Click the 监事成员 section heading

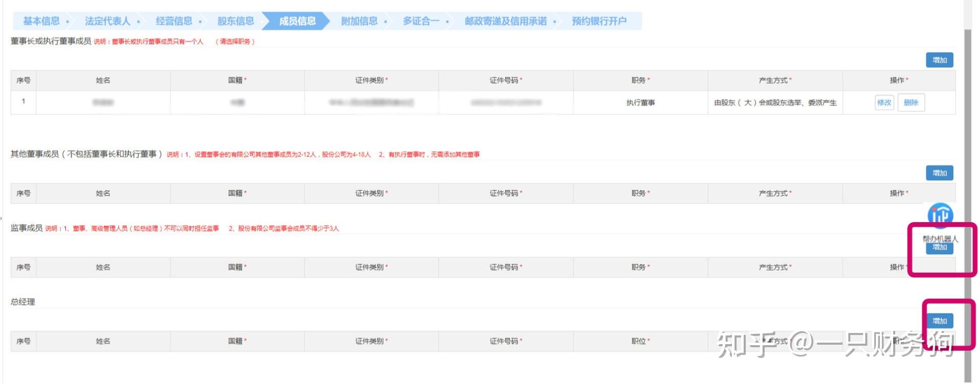pyautogui.click(x=27, y=228)
